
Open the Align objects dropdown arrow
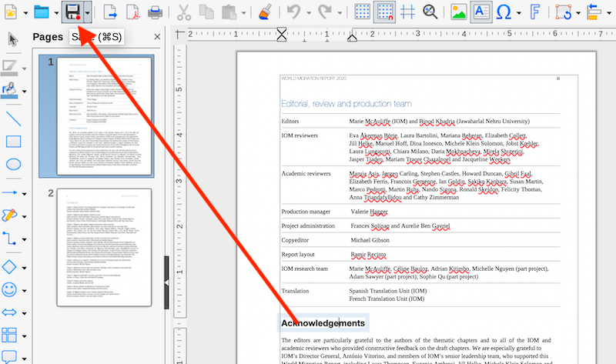point(609,13)
